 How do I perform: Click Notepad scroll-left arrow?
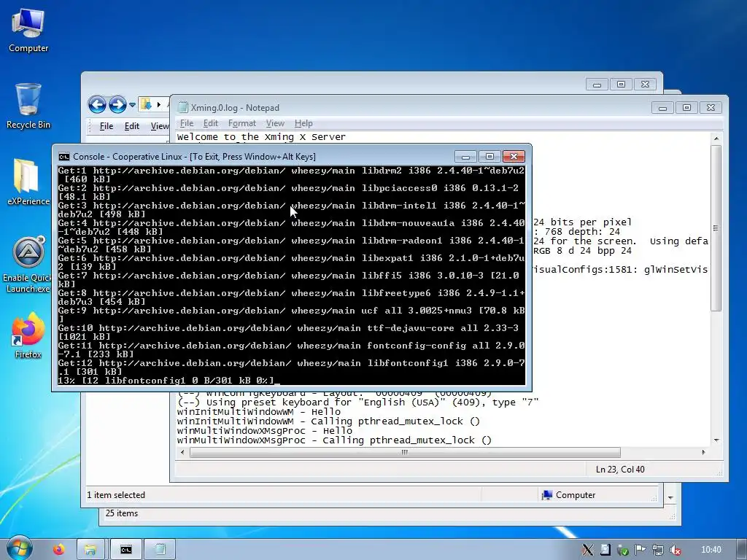(182, 452)
